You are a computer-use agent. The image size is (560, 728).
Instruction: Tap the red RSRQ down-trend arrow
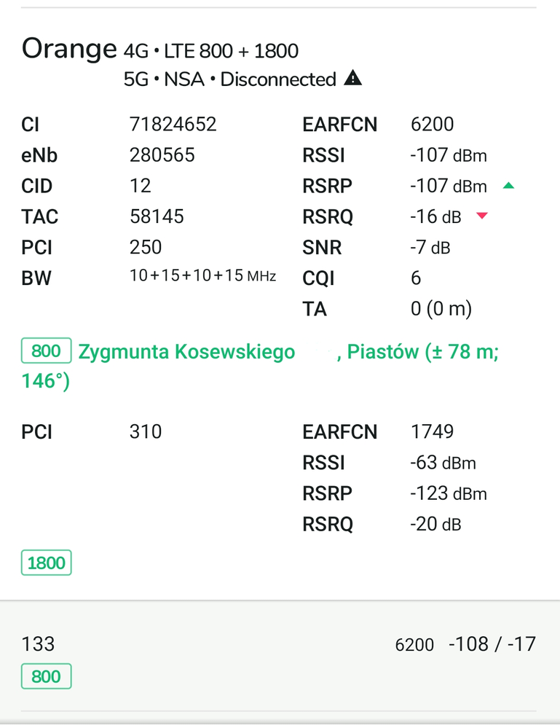click(481, 216)
